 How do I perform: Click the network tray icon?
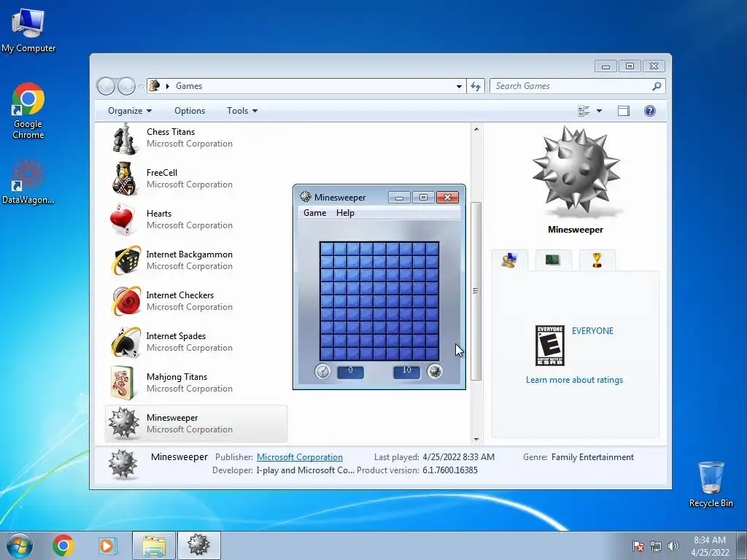[656, 547]
